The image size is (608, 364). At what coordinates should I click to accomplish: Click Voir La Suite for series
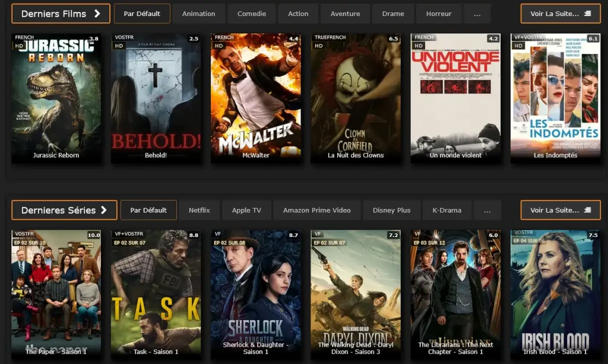[x=560, y=210]
